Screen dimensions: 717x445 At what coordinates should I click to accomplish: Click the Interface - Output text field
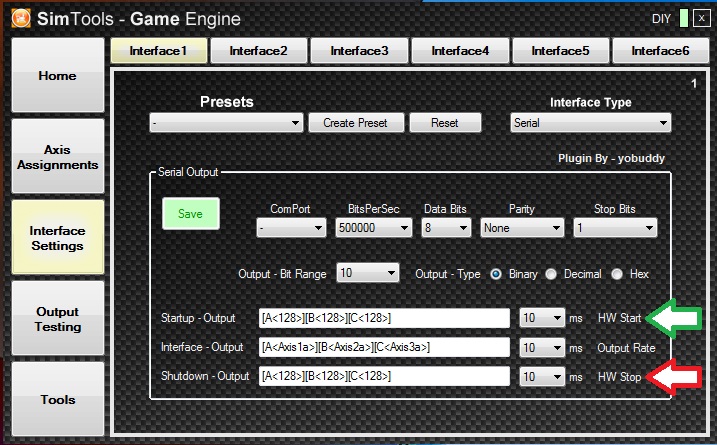click(384, 347)
